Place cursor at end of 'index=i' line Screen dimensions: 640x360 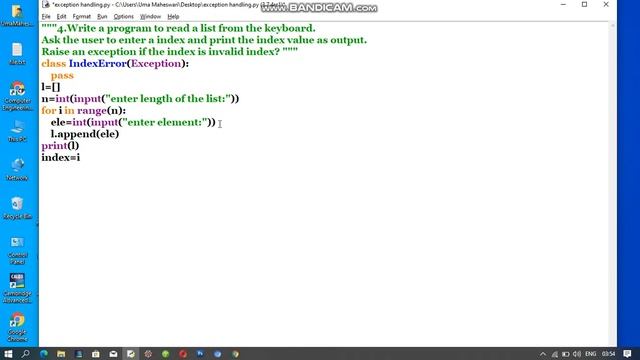coord(80,158)
